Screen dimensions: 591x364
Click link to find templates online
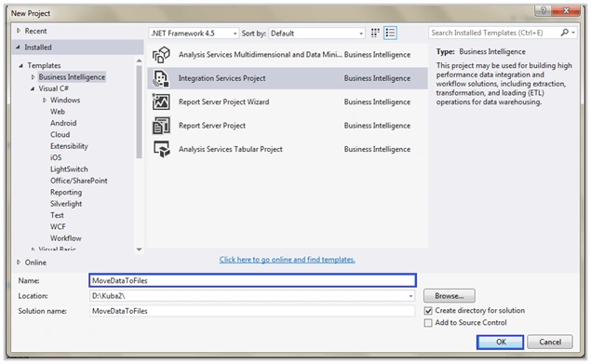click(288, 260)
